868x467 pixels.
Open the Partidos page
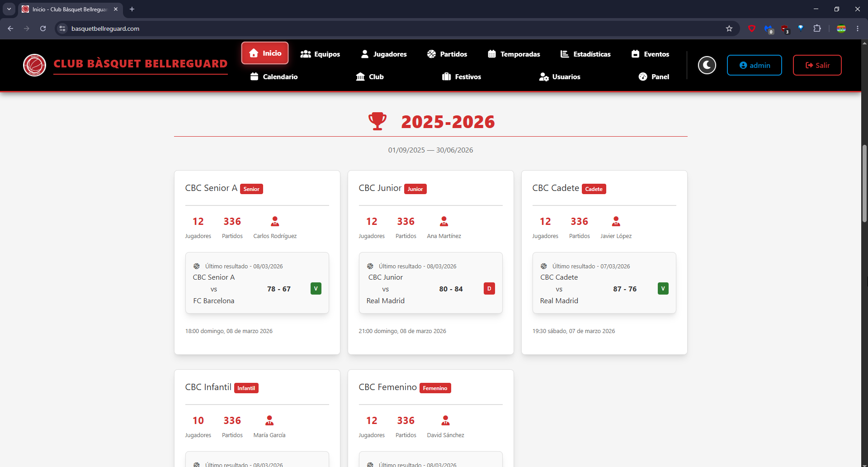(447, 54)
